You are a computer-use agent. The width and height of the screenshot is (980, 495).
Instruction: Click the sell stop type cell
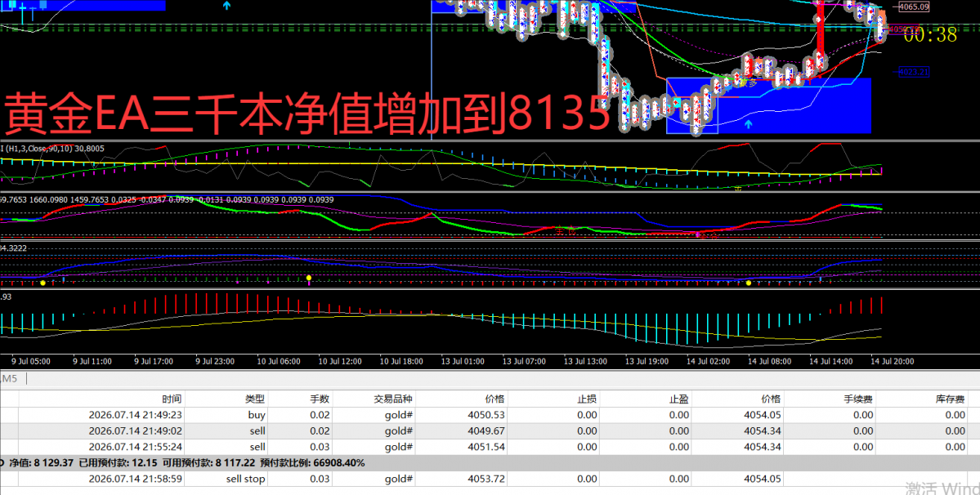pyautogui.click(x=246, y=479)
